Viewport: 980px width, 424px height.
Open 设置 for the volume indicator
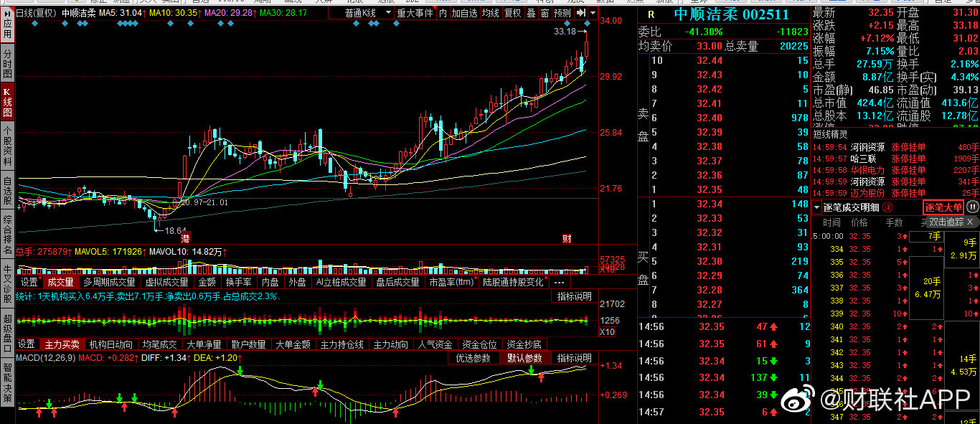point(29,283)
